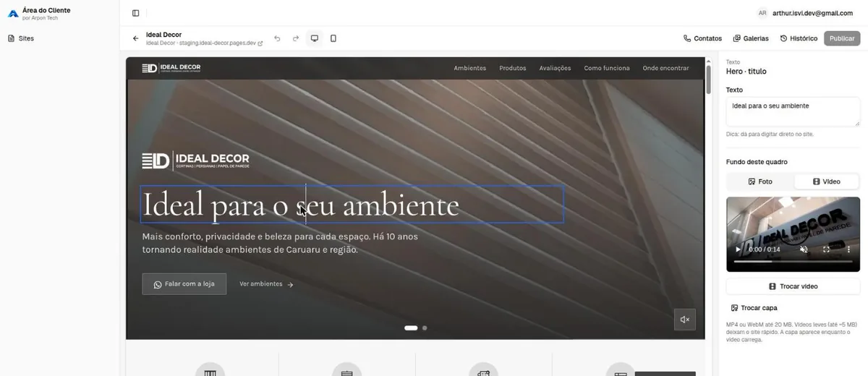Go to Ambientes in the site nav
Image resolution: width=868 pixels, height=376 pixels.
(470, 68)
